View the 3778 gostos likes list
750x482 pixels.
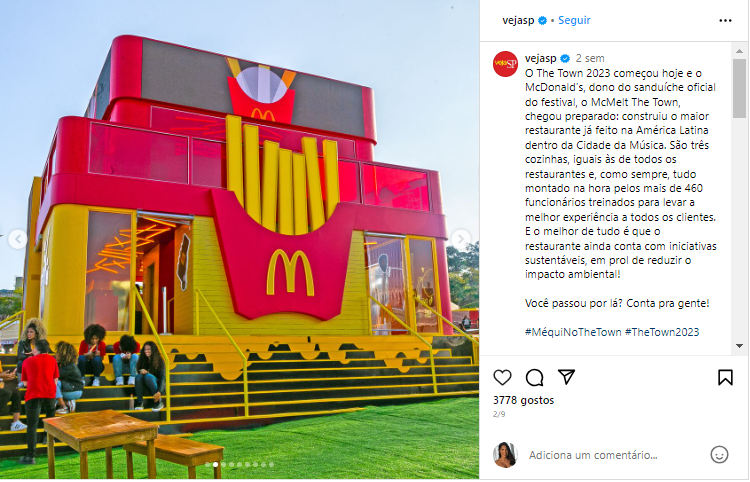point(523,400)
